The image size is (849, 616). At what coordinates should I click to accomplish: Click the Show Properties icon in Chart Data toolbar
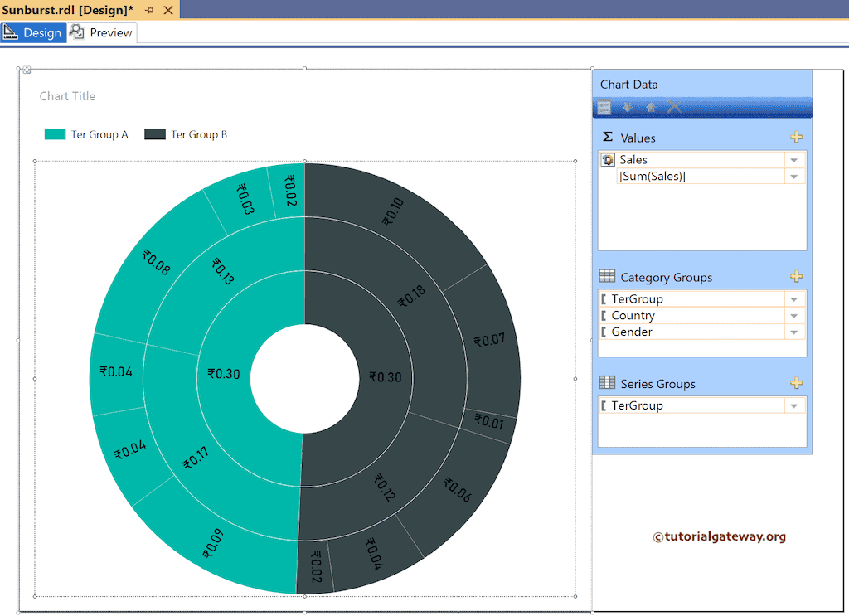[604, 108]
